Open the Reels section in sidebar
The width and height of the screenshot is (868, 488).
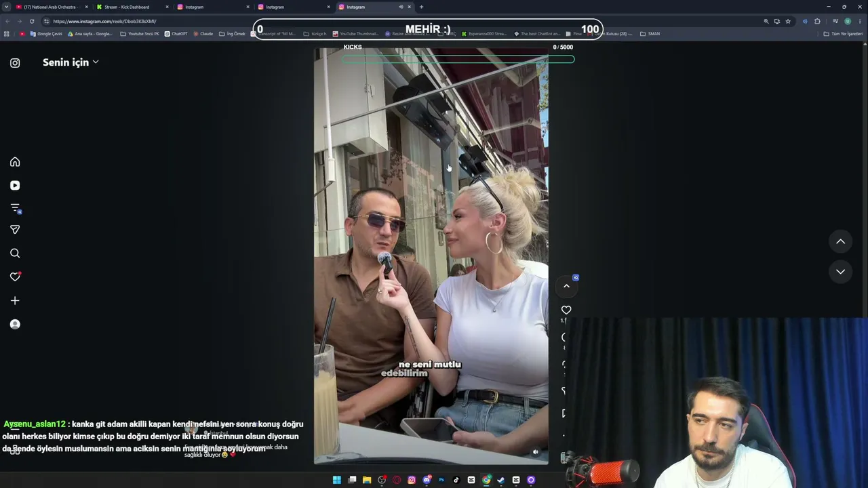15,185
